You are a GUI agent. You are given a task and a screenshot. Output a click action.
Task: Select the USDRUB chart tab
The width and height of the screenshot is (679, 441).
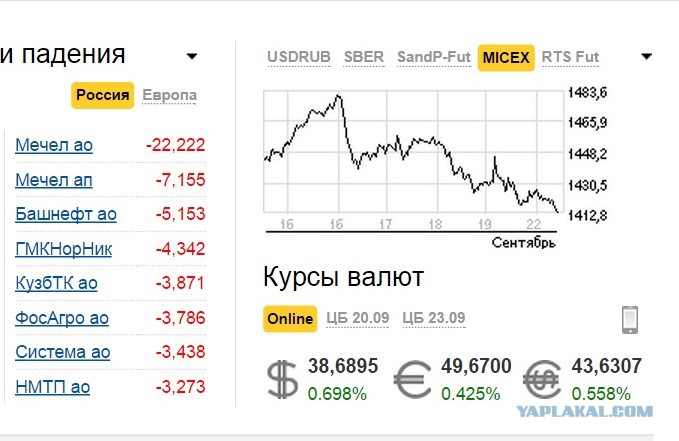point(299,57)
